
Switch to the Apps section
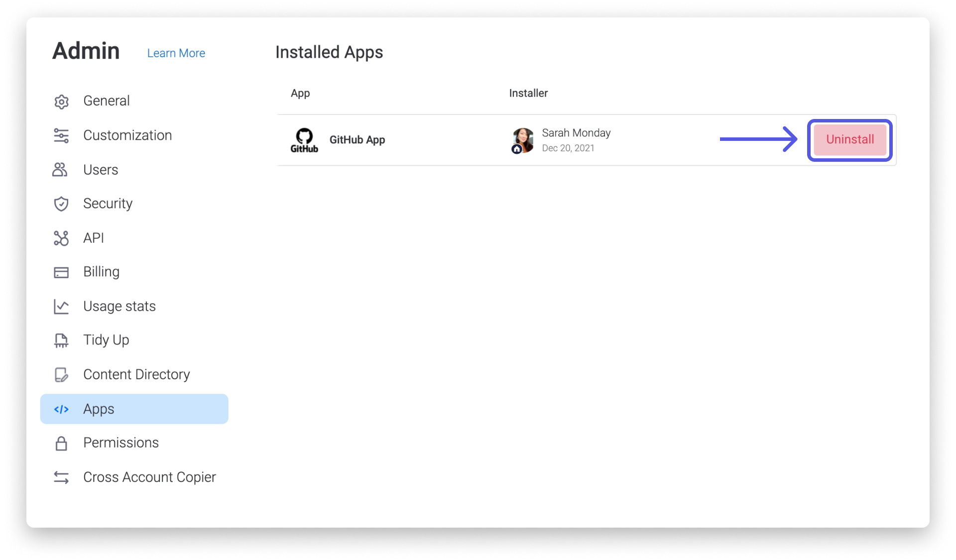[98, 409]
